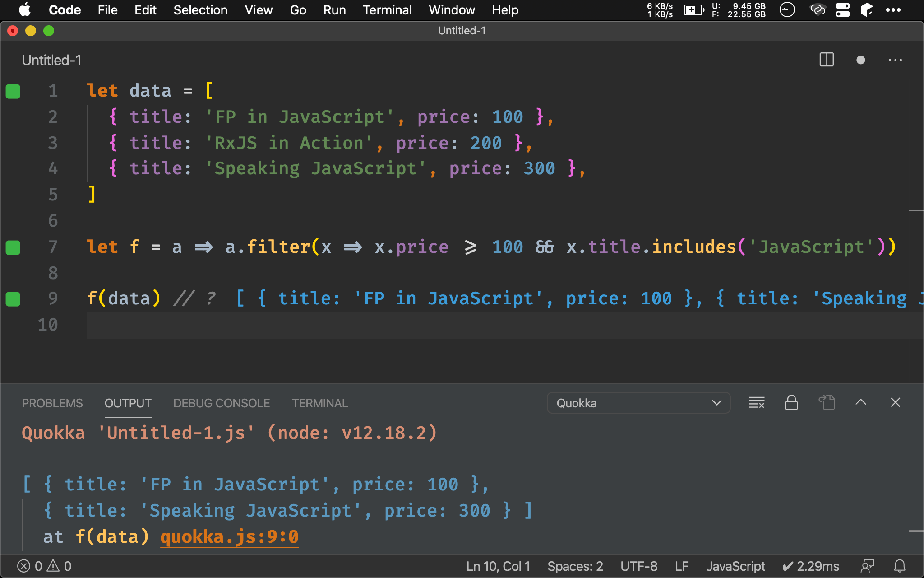Screen dimensions: 924x578
Task: Split the editor to the right
Action: click(x=827, y=60)
